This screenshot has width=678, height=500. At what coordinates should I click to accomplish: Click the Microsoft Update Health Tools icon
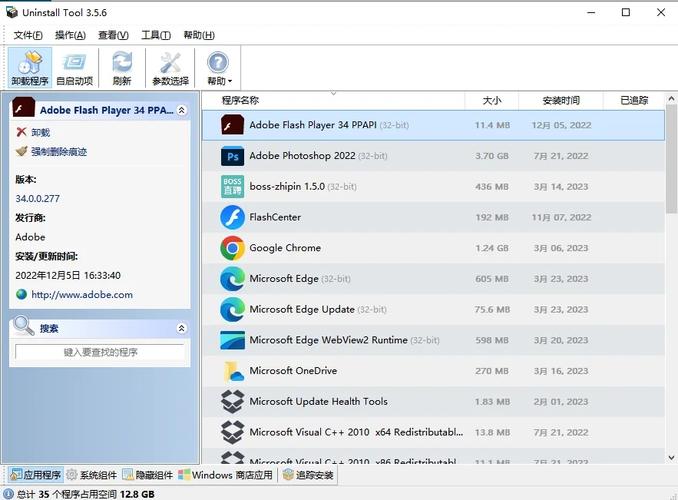pos(232,402)
